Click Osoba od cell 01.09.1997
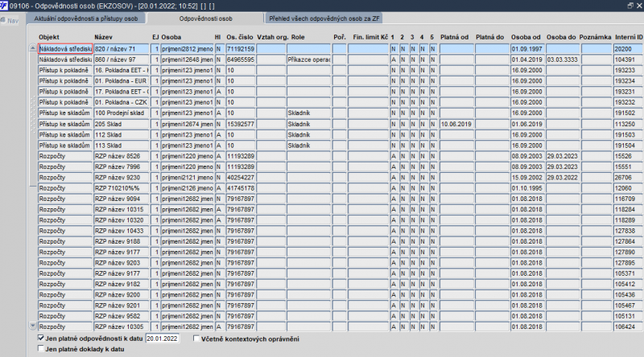 (527, 49)
